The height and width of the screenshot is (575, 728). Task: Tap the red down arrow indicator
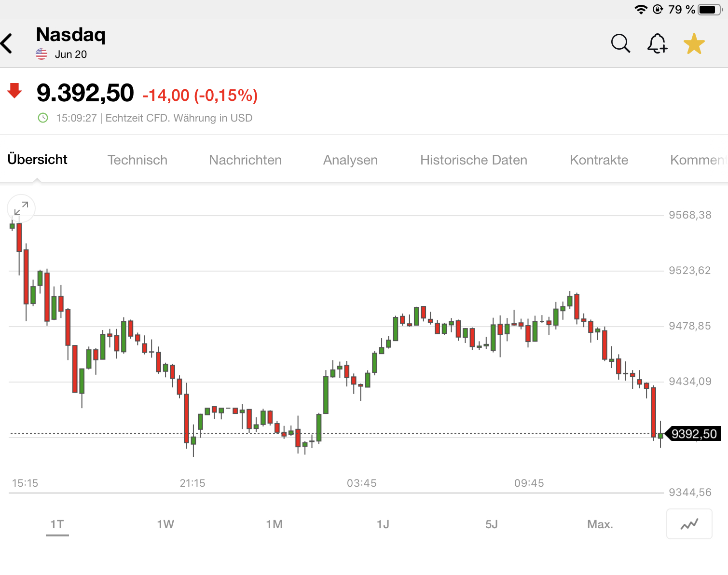pyautogui.click(x=14, y=91)
